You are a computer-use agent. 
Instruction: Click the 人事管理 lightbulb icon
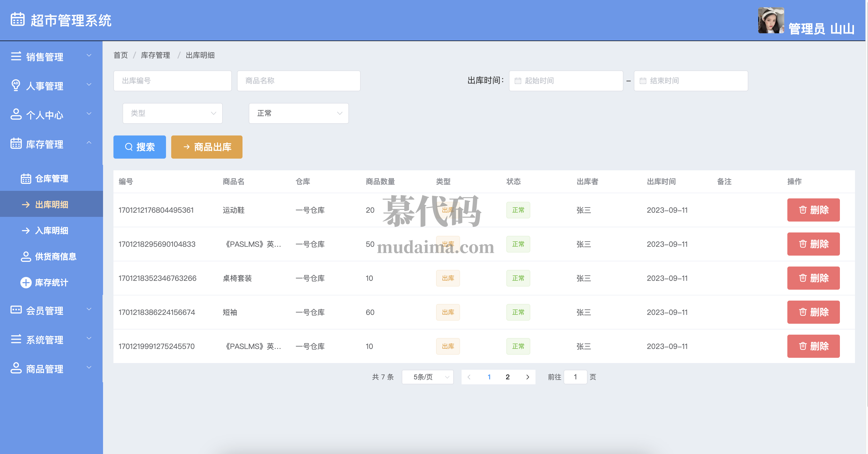16,85
